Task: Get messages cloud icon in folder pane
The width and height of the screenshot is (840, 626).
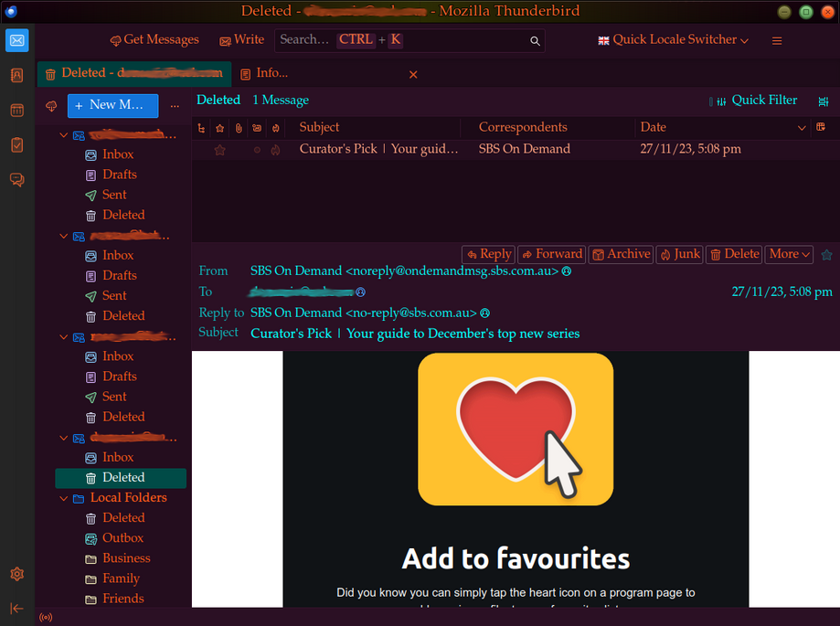Action: click(x=51, y=106)
